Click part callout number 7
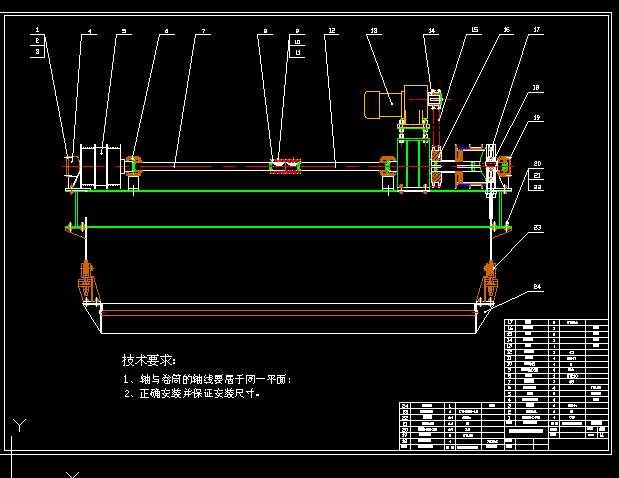619x478 pixels. tap(203, 32)
